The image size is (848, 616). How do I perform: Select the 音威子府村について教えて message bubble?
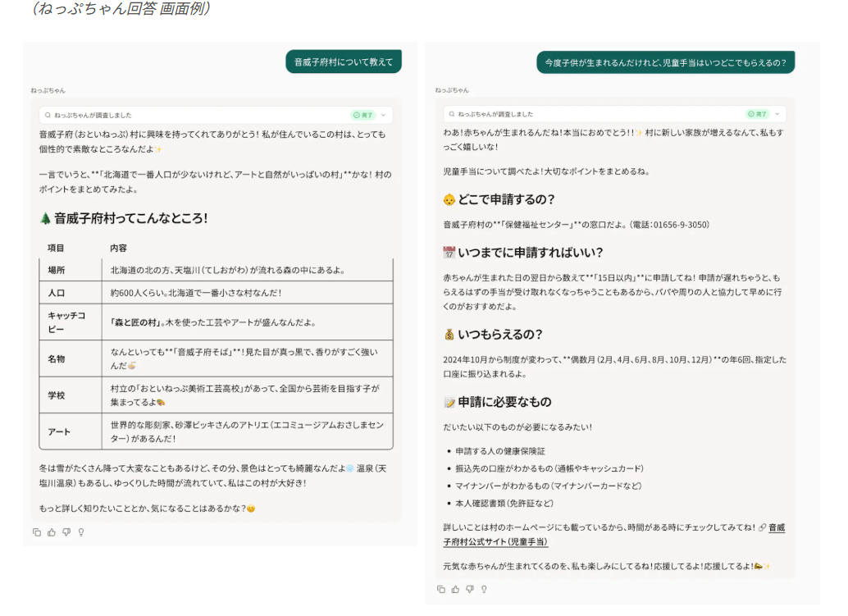click(343, 62)
